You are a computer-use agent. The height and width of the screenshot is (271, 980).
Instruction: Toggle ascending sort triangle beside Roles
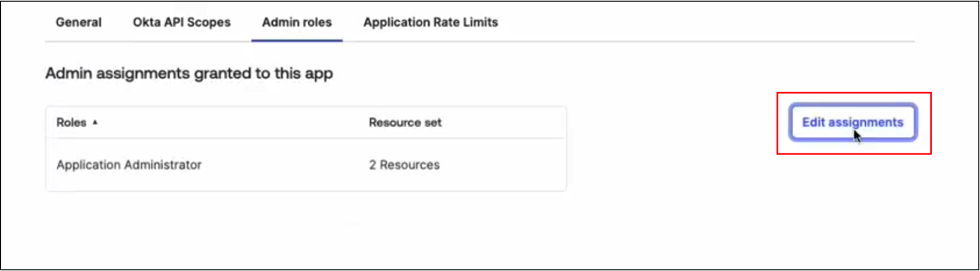(x=95, y=123)
